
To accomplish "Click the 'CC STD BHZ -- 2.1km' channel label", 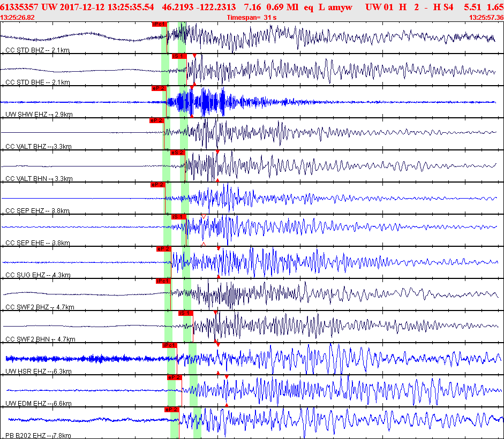I will click(37, 50).
